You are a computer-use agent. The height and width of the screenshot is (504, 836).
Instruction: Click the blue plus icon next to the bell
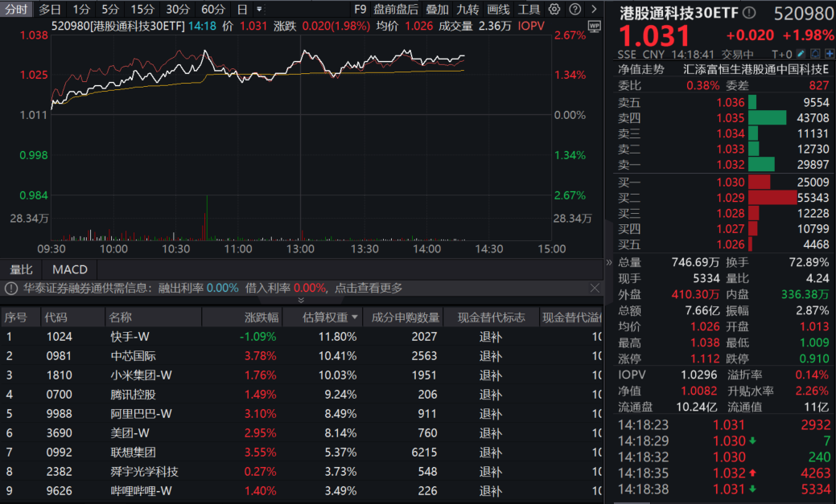pos(830,53)
